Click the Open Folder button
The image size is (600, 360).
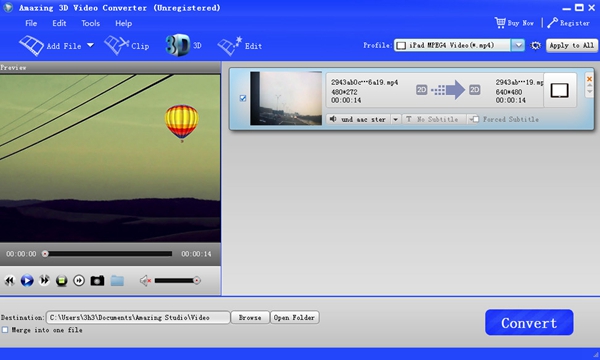click(294, 318)
